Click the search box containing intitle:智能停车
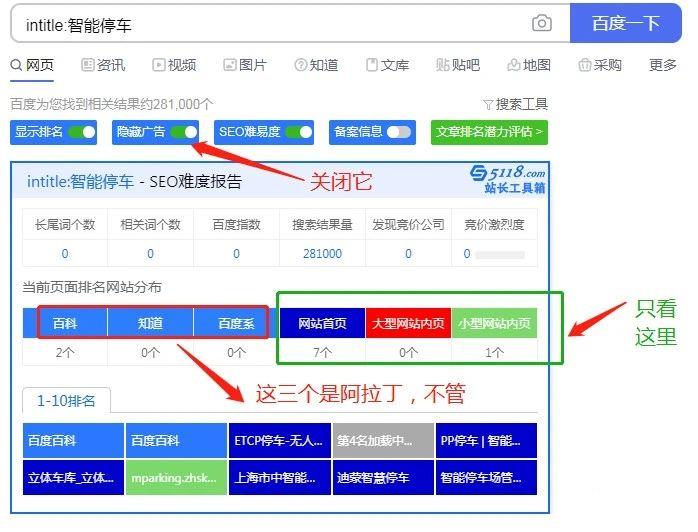Viewport: 698px width, 532px height. 290,23
